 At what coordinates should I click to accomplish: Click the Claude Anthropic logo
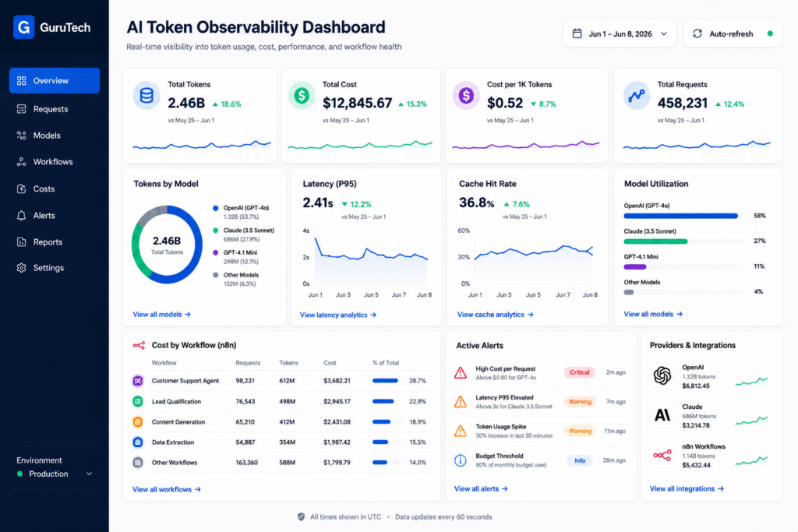click(x=662, y=415)
